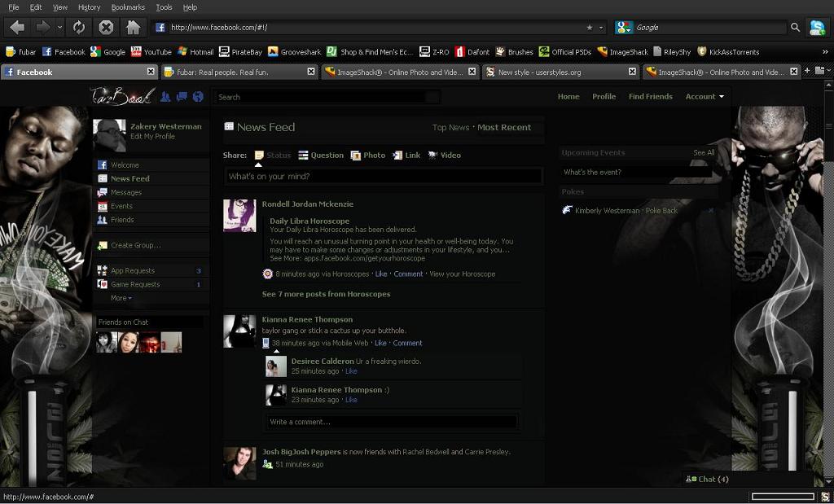
Task: Dismiss Kimberly Westerman's poke with the X
Action: (710, 211)
